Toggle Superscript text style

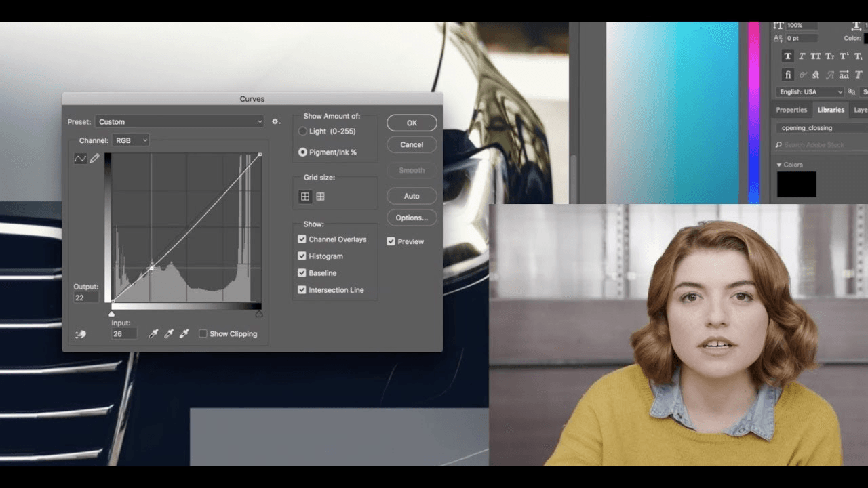point(844,56)
